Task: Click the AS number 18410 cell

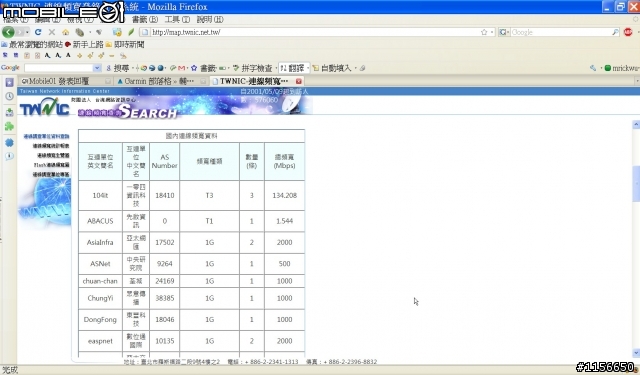Action: click(x=164, y=195)
